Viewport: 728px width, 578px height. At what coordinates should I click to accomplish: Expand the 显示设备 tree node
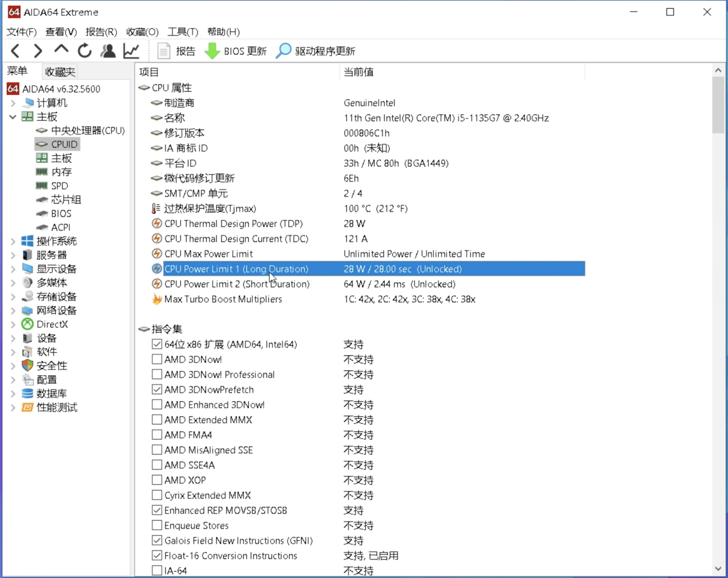[13, 269]
